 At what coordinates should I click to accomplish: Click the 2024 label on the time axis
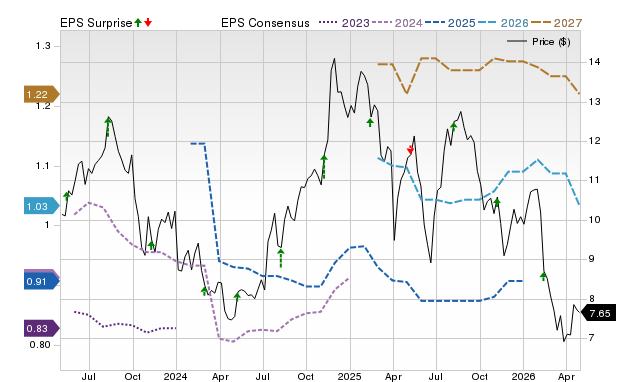click(x=176, y=376)
